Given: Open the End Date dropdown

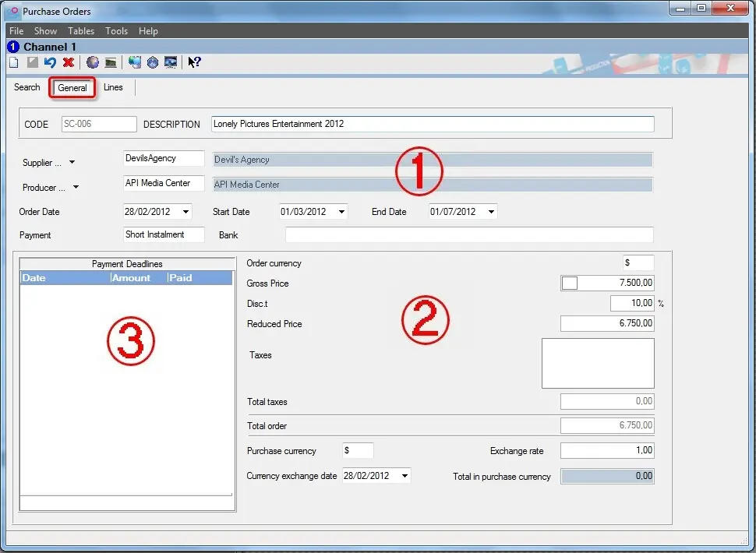Looking at the screenshot, I should tap(491, 212).
